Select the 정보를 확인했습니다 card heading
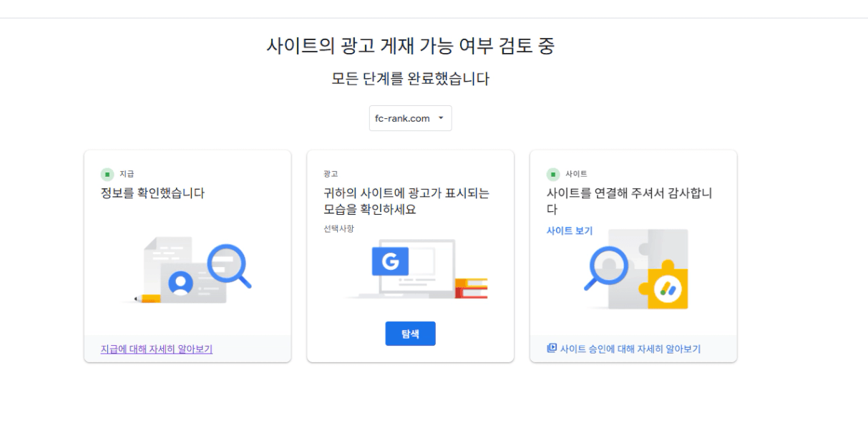Screen dimensions: 868x441 coord(153,193)
